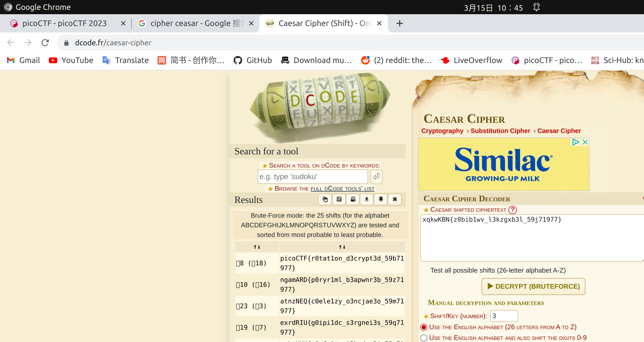The width and height of the screenshot is (644, 342).
Task: Click the Caesar shifted ciphertext textarea
Action: click(x=532, y=238)
